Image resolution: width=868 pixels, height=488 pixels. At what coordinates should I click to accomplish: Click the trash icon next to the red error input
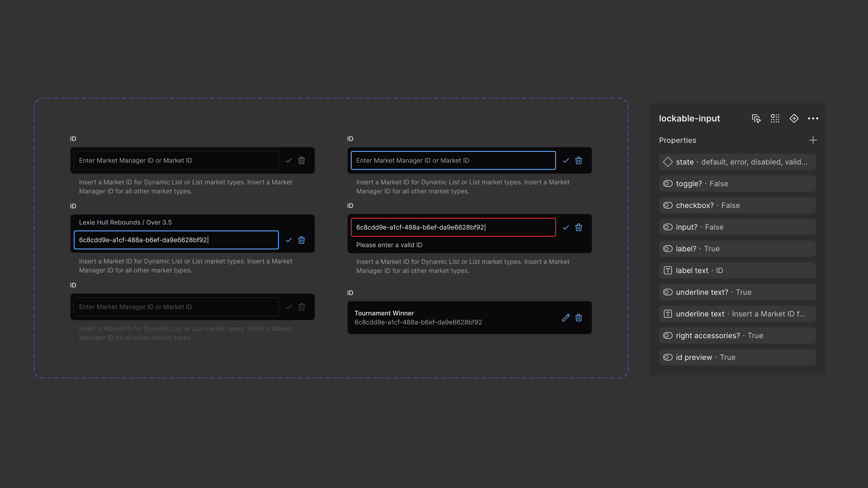579,227
